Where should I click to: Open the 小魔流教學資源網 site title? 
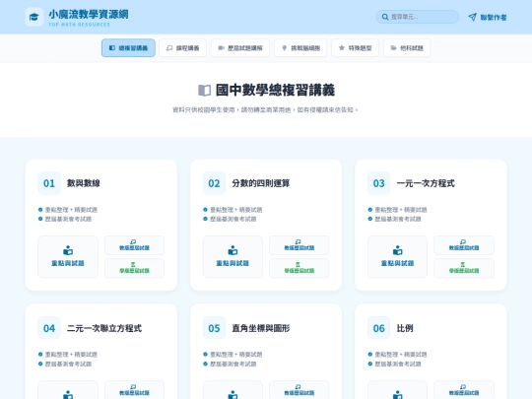(89, 14)
